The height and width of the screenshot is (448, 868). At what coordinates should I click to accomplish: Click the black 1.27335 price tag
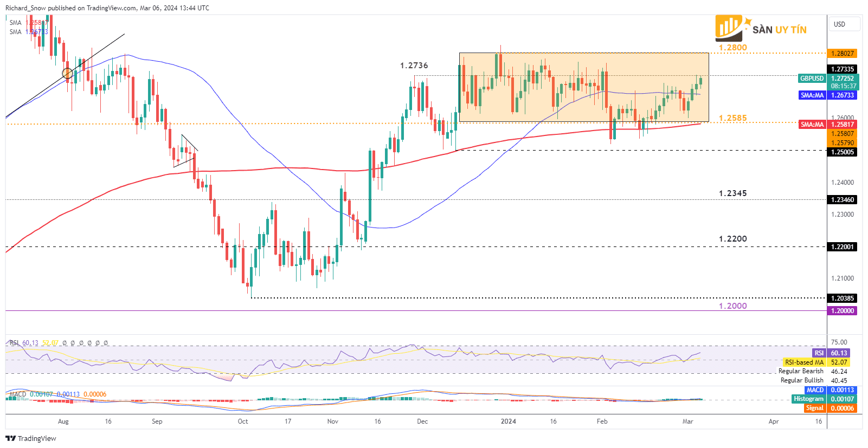coord(843,69)
